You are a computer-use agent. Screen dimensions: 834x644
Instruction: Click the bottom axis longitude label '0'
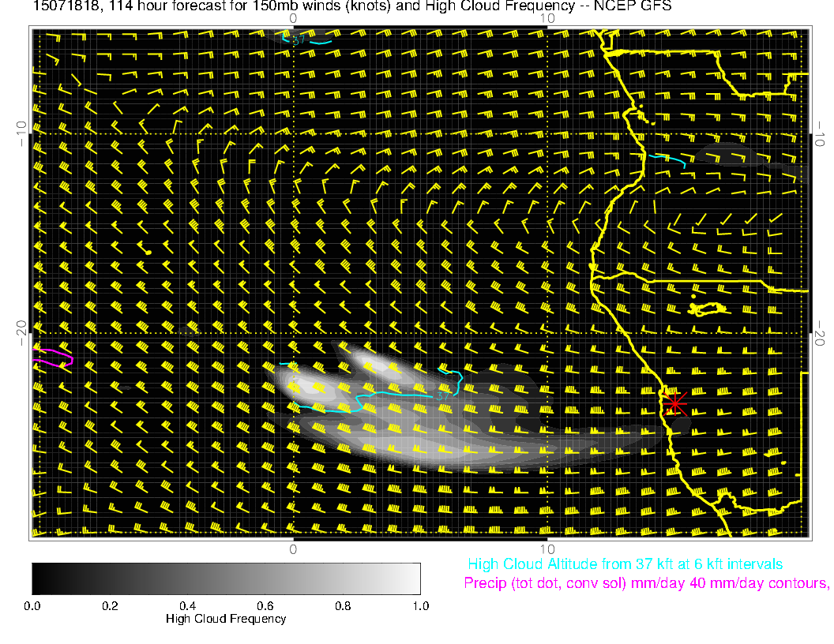pos(293,549)
